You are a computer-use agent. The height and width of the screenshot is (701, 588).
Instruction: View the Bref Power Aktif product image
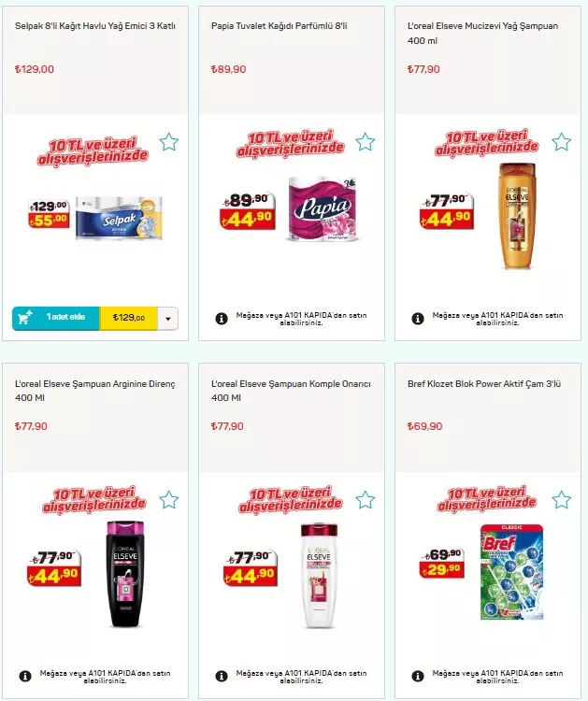[512, 572]
